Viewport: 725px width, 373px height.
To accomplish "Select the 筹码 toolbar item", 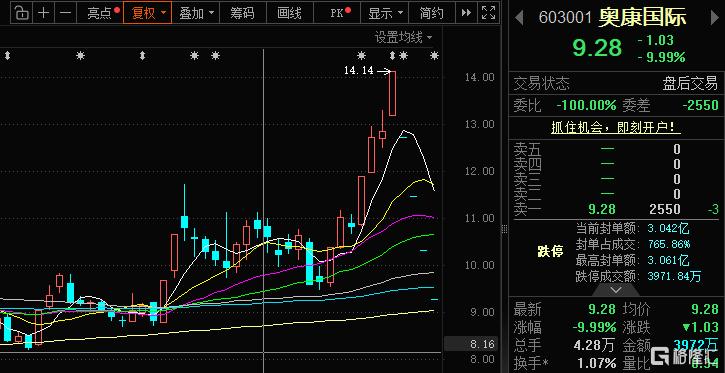I will tap(242, 13).
